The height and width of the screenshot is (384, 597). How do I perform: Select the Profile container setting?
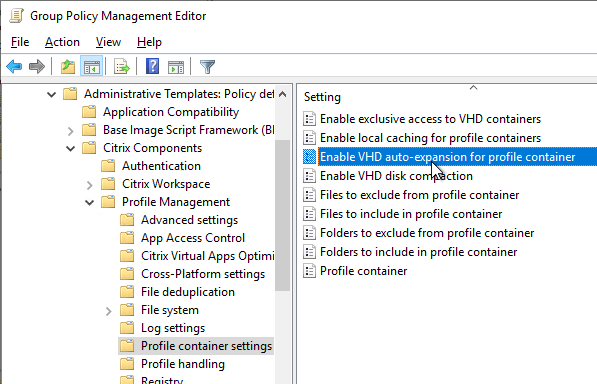click(363, 271)
